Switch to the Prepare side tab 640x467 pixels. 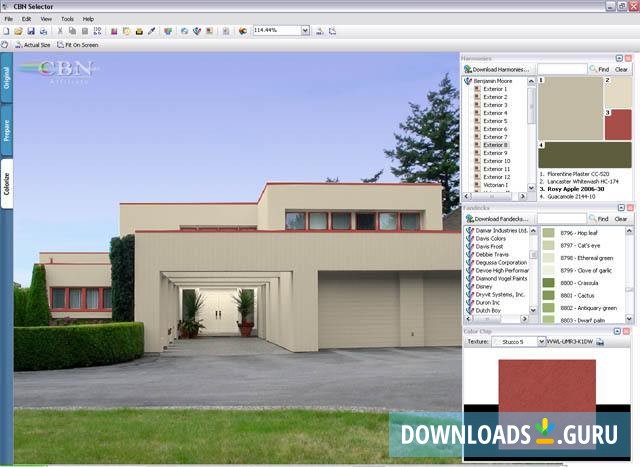point(6,129)
